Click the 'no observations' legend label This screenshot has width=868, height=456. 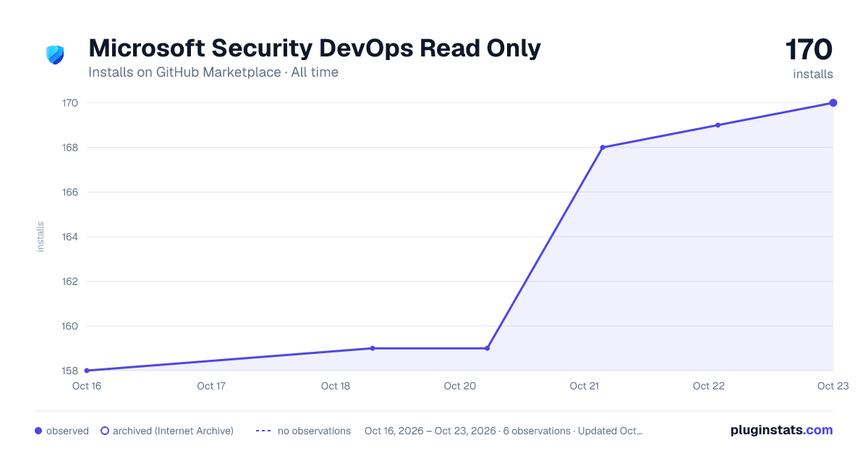[314, 431]
